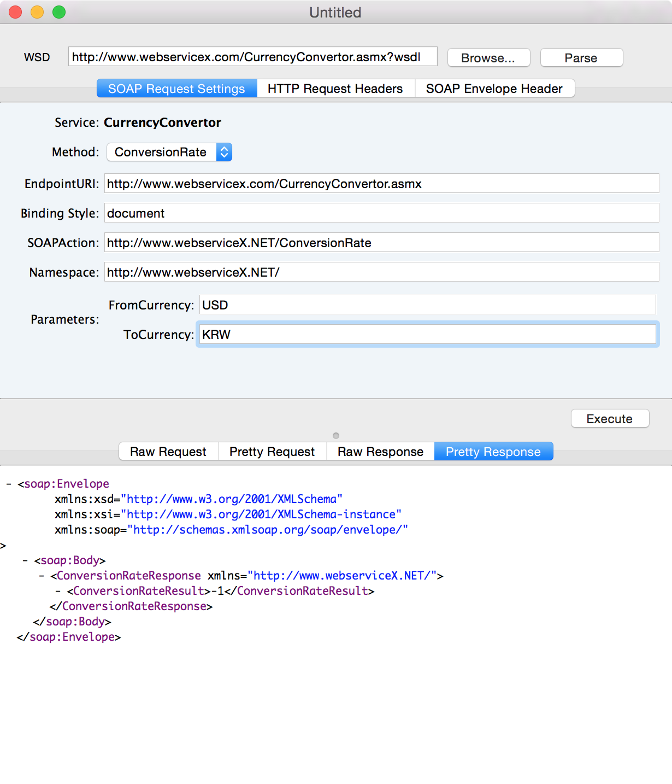This screenshot has width=672, height=784.
Task: Collapse the ConversionRateResponse XML node
Action: [x=42, y=576]
